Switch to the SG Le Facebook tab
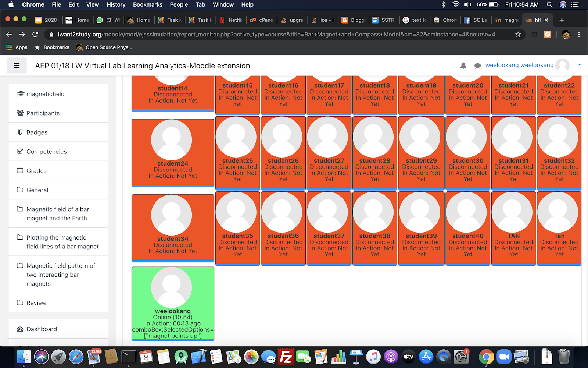Viewport: 588px width, 368px height. 475,20
